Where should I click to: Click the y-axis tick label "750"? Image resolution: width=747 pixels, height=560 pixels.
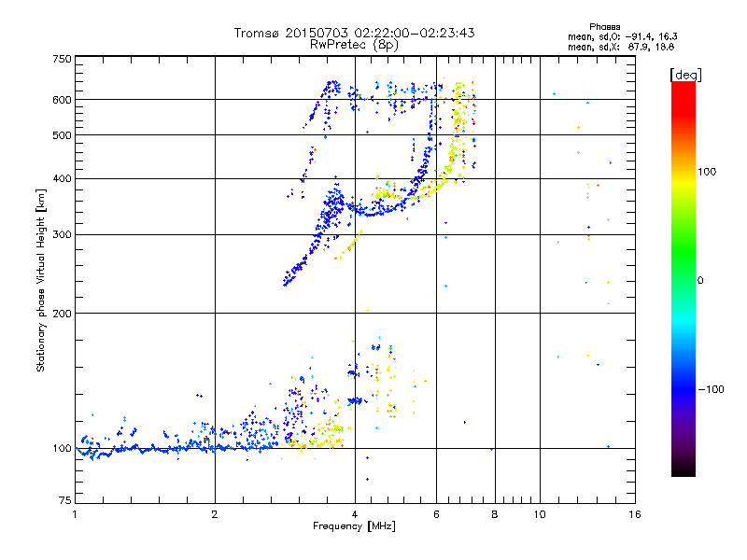62,59
